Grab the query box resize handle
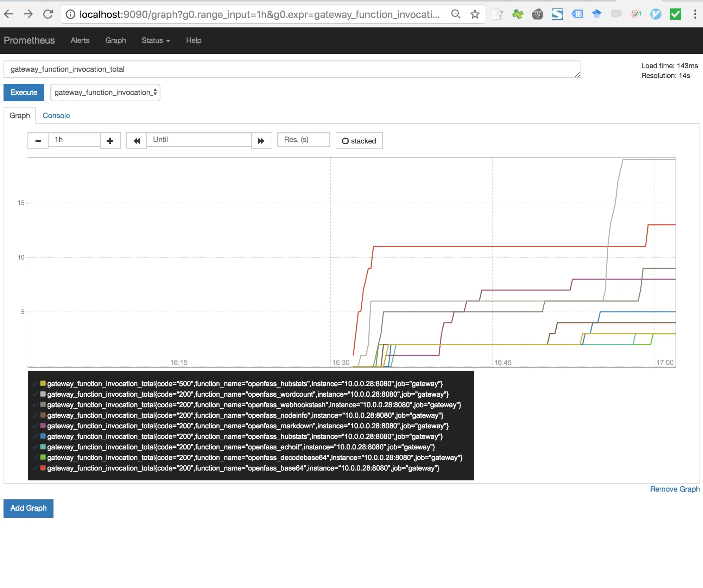The image size is (703, 588). point(577,75)
